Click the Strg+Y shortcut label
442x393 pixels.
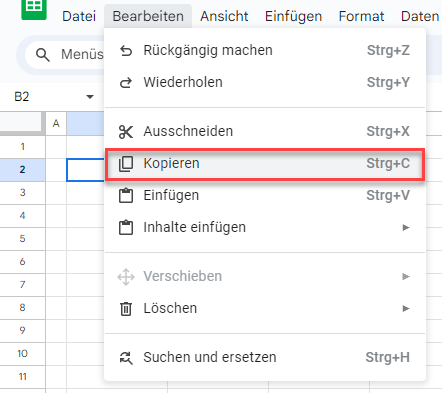click(388, 82)
